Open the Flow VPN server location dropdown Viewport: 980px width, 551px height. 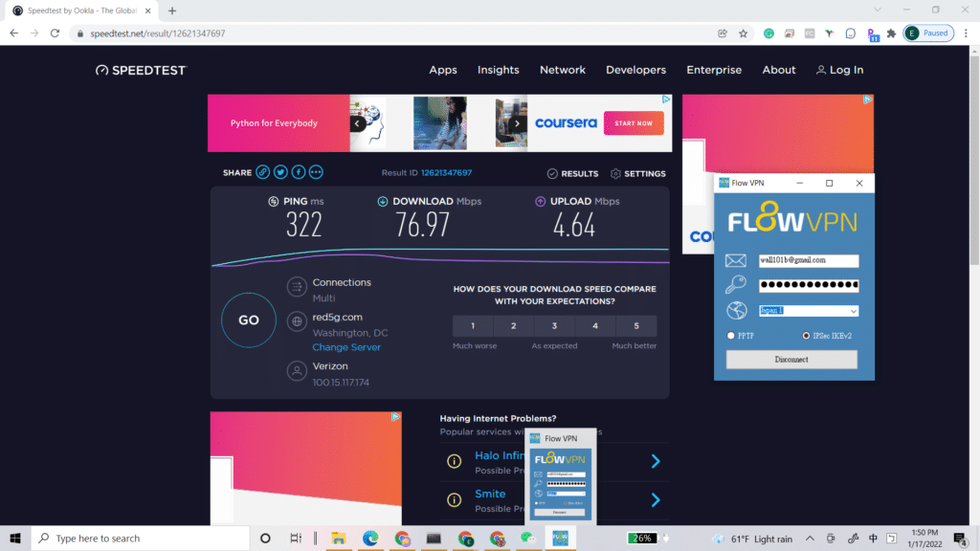[x=853, y=311]
